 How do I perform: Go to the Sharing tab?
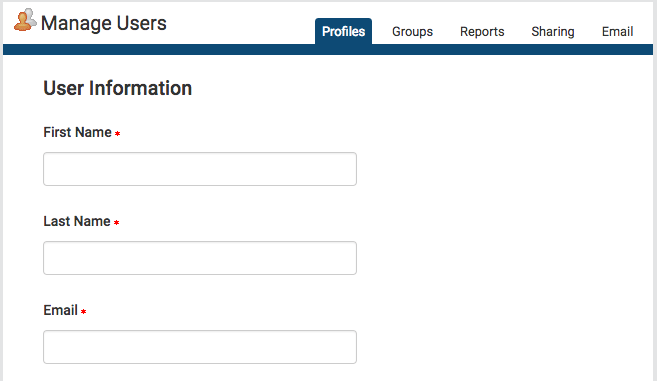coord(553,32)
